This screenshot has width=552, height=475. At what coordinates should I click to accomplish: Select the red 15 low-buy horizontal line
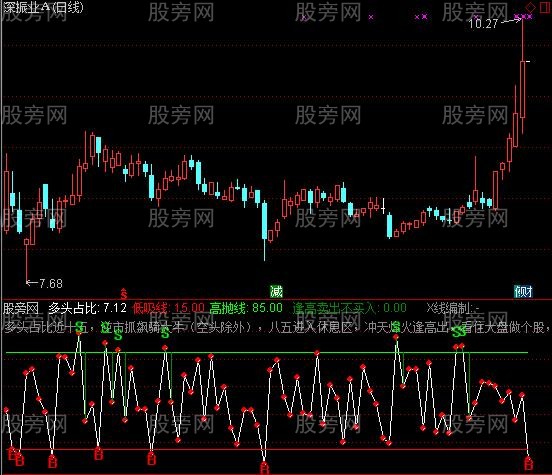tap(267, 449)
